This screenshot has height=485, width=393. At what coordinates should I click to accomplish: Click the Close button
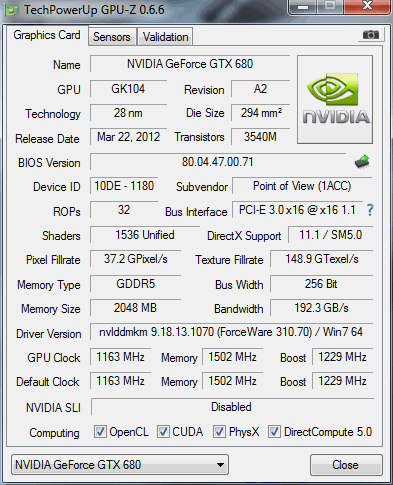click(345, 465)
